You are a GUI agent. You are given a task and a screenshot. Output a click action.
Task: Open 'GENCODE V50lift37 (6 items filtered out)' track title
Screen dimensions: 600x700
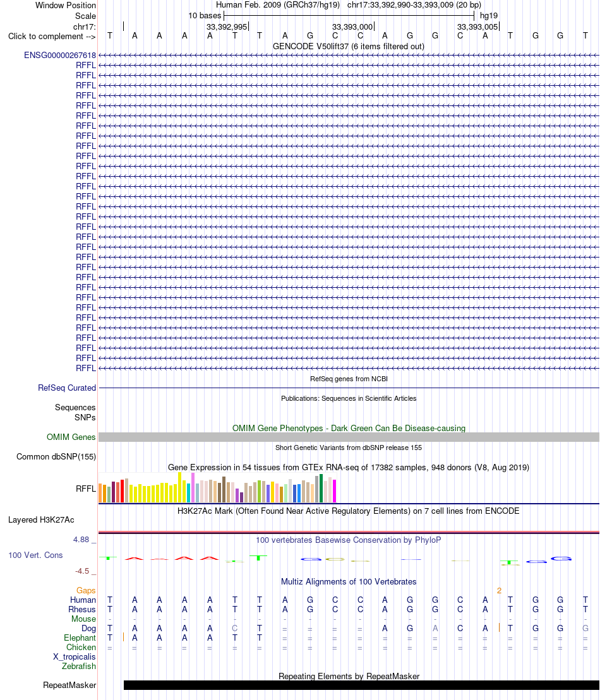click(349, 47)
